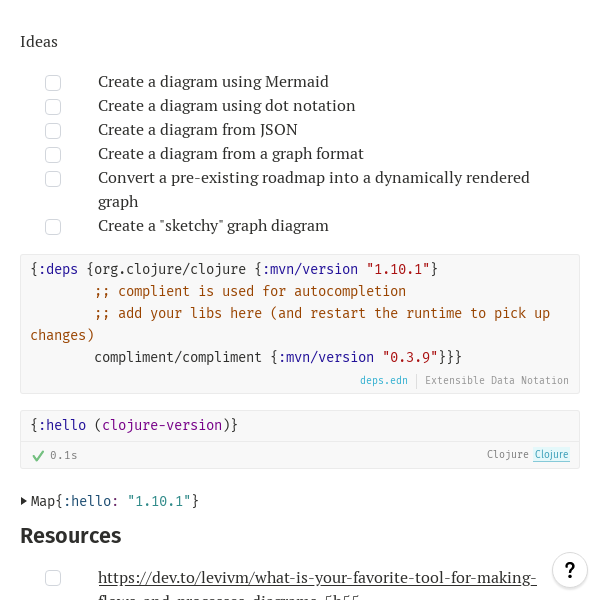Expand the Map result disclosure triangle
The width and height of the screenshot is (600, 600).
click(24, 501)
